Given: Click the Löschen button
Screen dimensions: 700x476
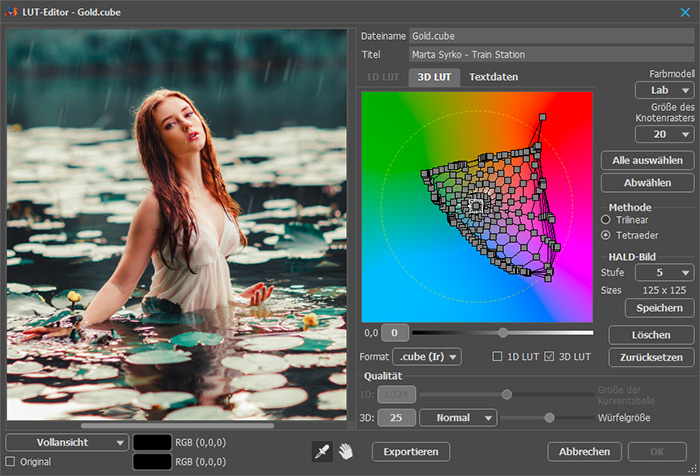Looking at the screenshot, I should [651, 335].
